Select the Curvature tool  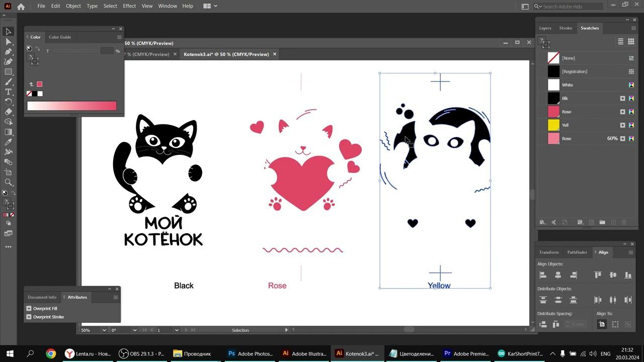click(x=9, y=62)
